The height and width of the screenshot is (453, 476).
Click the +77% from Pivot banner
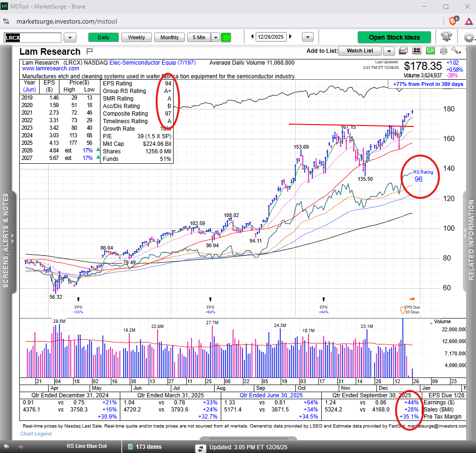click(428, 84)
